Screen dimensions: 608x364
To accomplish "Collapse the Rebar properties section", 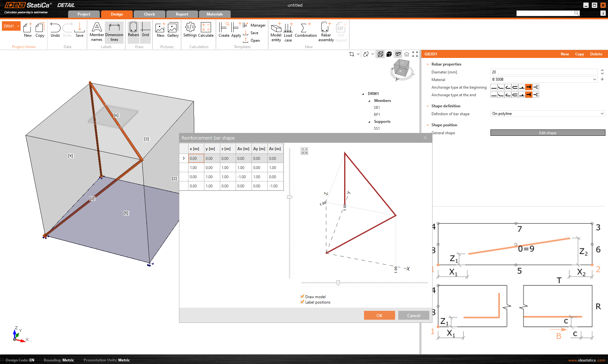I will (428, 64).
